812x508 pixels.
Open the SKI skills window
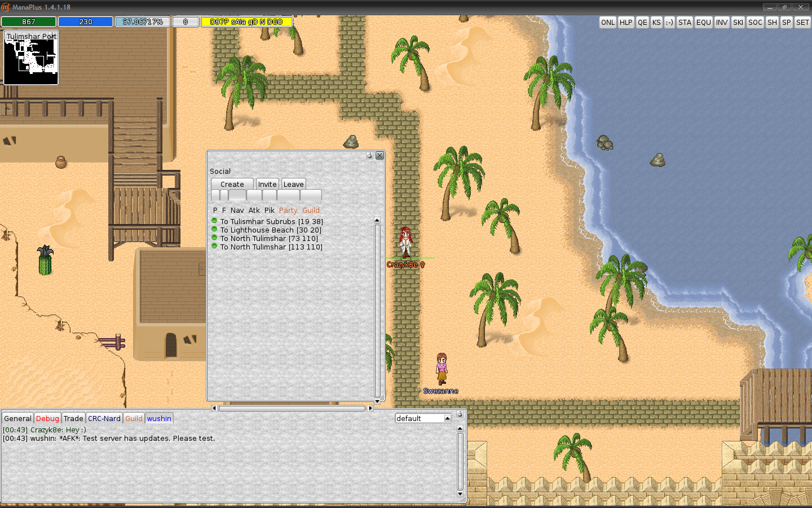(x=738, y=22)
